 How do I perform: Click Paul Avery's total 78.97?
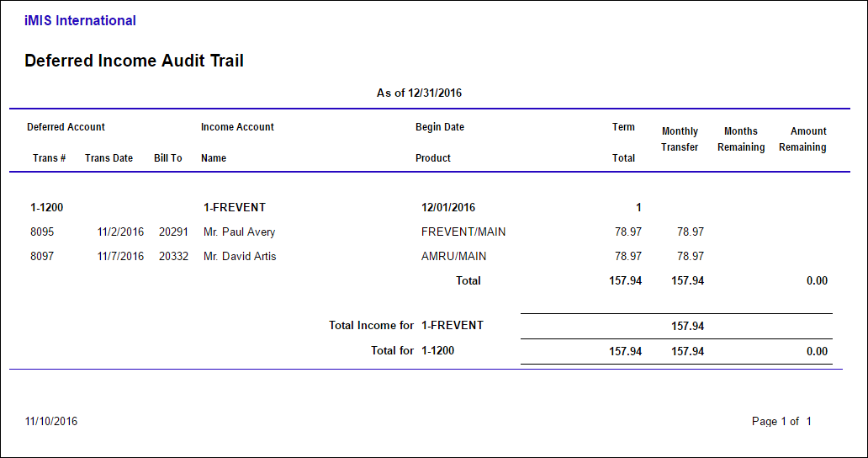point(628,232)
